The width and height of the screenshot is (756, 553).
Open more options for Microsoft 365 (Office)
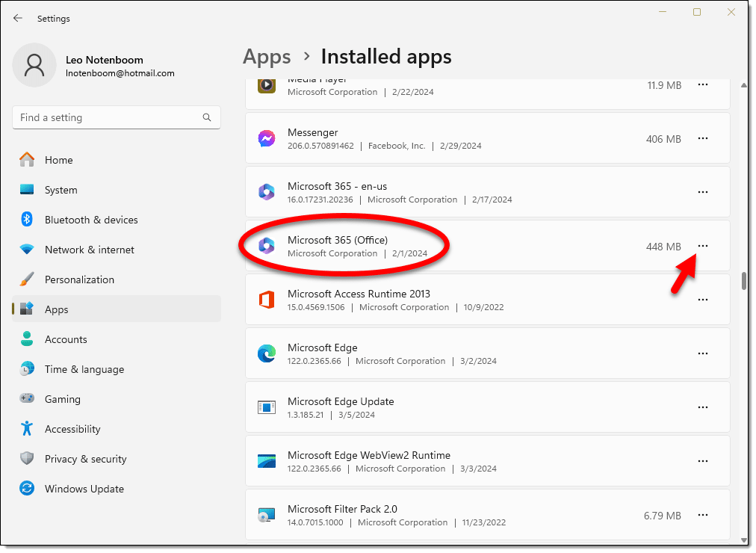pyautogui.click(x=702, y=246)
